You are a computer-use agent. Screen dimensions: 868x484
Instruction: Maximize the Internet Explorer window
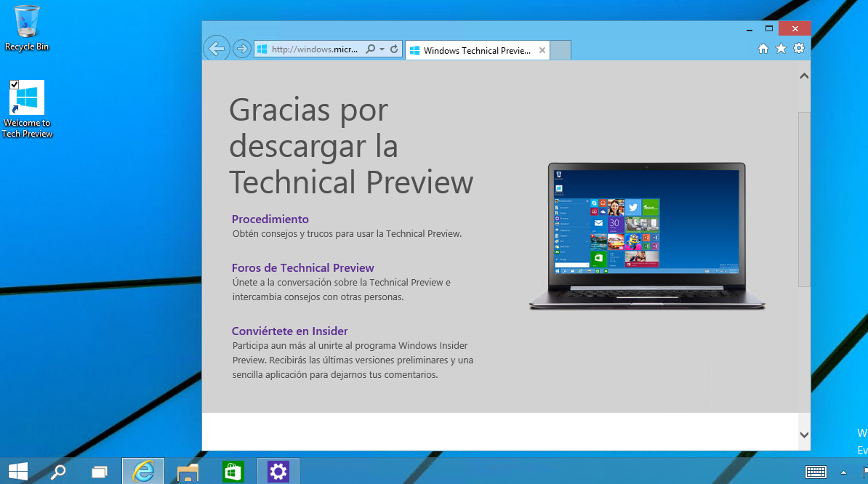(769, 29)
